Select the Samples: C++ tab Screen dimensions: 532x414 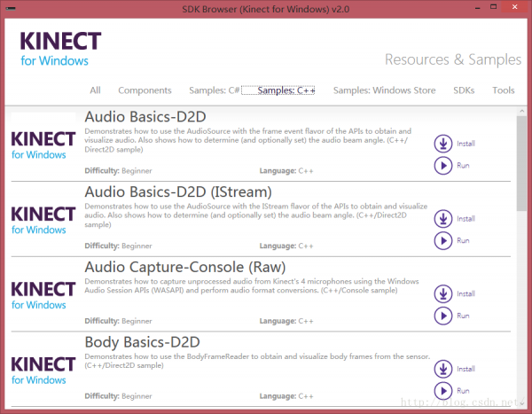point(278,90)
